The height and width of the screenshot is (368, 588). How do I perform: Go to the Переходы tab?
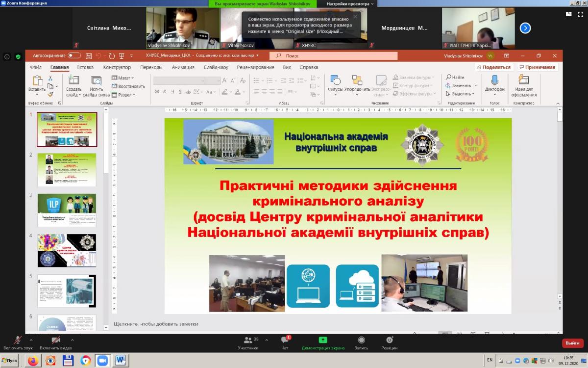click(x=151, y=67)
